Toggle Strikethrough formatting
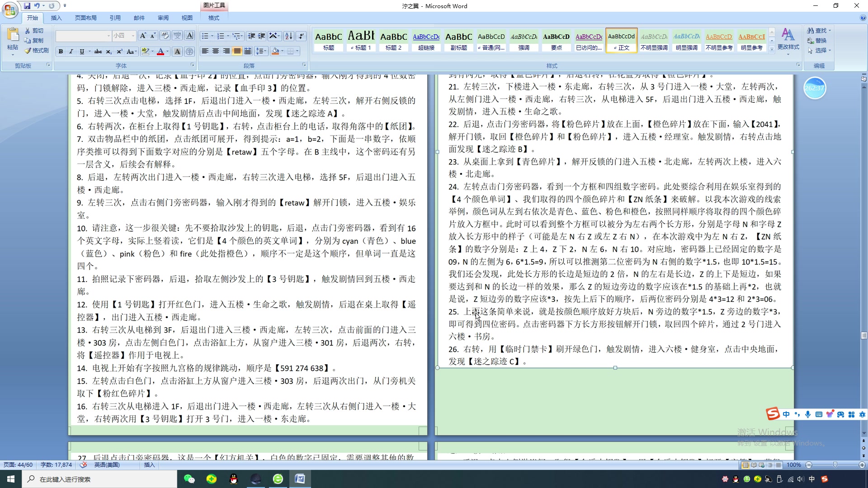Viewport: 868px width, 488px height. (x=98, y=52)
